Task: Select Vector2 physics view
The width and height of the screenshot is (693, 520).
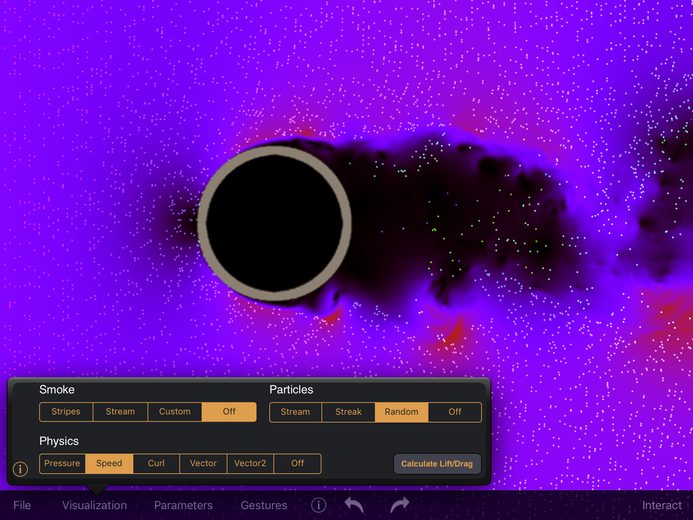Action: point(250,463)
